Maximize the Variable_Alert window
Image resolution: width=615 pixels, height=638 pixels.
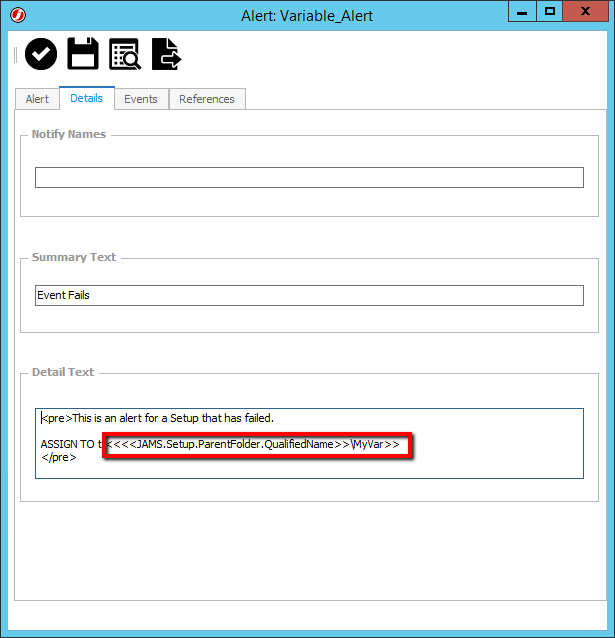(x=550, y=11)
